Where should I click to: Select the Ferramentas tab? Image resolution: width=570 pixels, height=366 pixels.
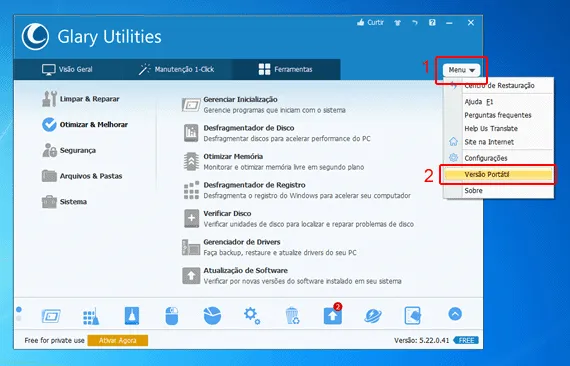(x=286, y=69)
